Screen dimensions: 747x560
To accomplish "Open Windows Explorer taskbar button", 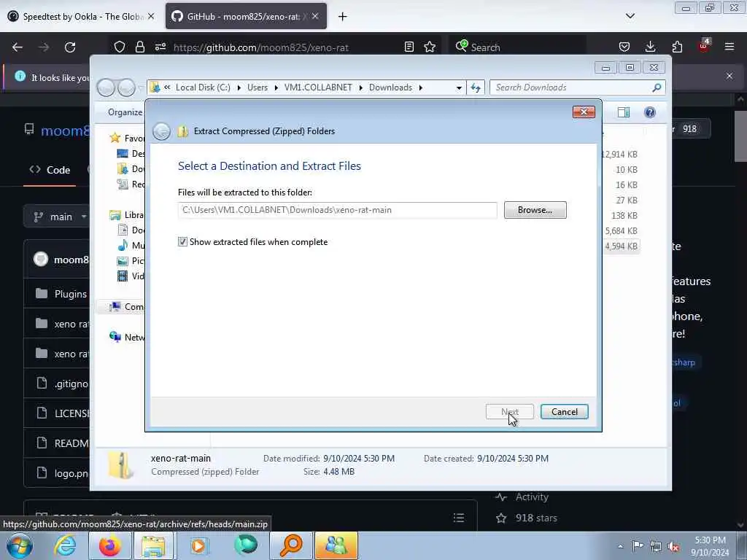I will click(153, 545).
